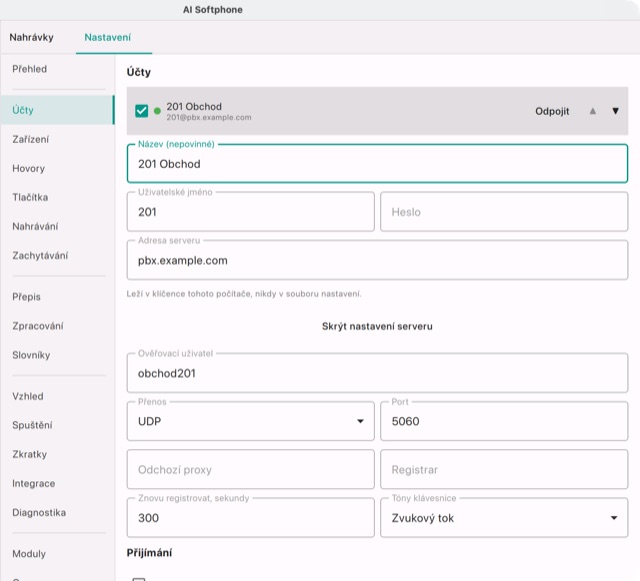
Task: Switch to the Nahrávky tab
Action: (x=31, y=37)
